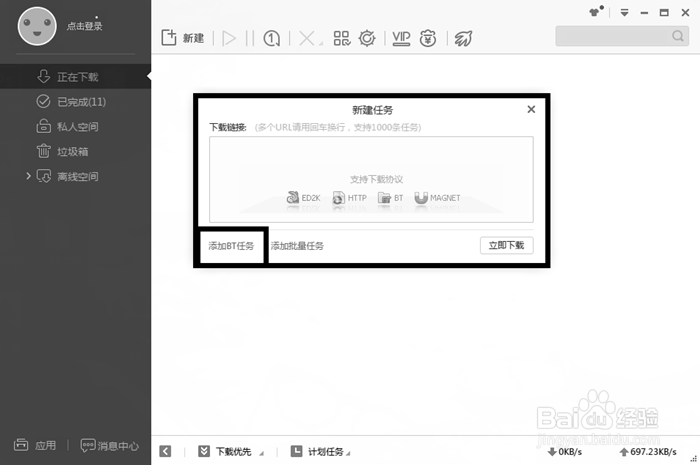Click the download link text area

tap(371, 179)
